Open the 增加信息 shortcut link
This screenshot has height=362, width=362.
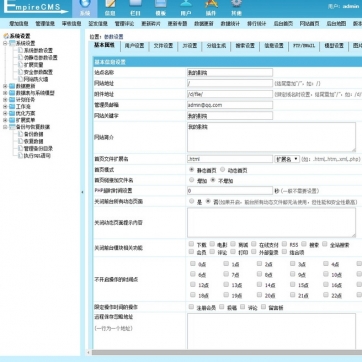[19, 24]
